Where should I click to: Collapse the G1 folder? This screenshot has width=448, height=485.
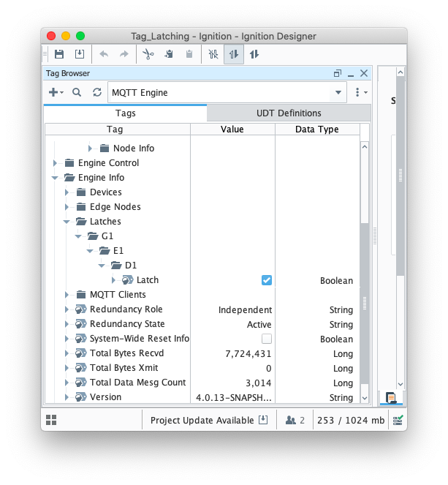click(78, 236)
